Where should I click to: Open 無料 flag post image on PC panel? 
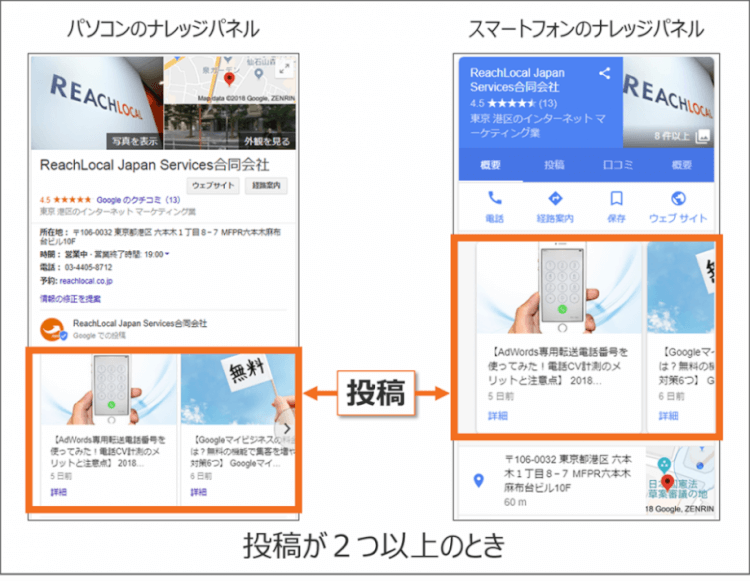238,389
